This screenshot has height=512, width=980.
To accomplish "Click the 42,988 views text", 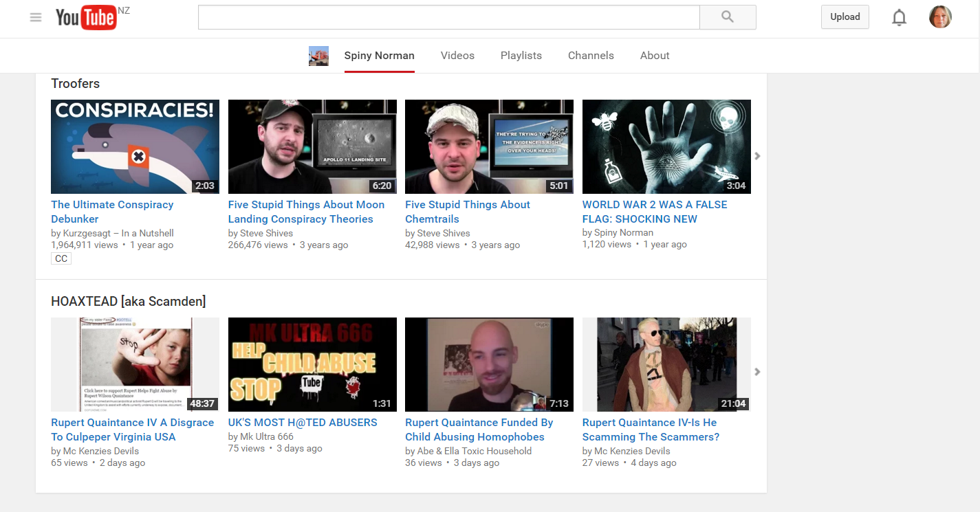I will click(x=433, y=245).
